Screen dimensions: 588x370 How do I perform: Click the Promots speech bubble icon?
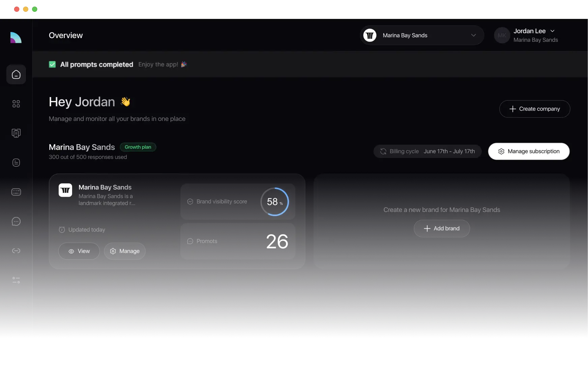[190, 241]
